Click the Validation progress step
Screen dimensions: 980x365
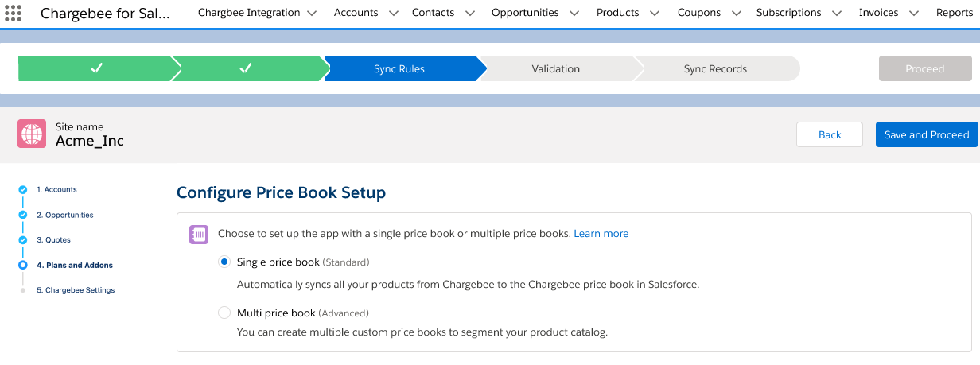pyautogui.click(x=555, y=68)
